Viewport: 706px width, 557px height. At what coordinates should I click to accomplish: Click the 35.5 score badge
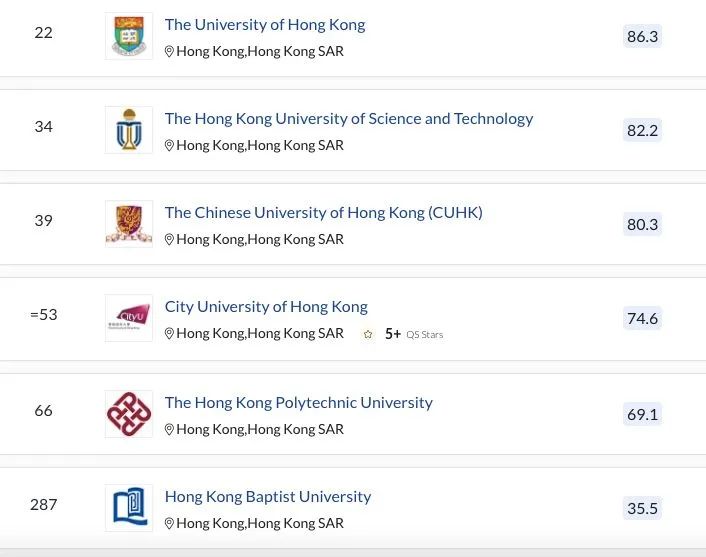pos(643,508)
